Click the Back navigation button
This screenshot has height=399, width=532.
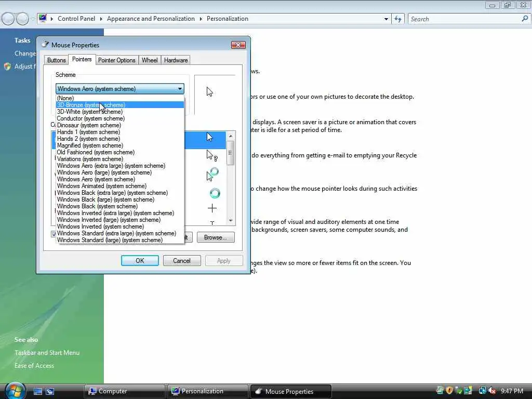point(8,19)
